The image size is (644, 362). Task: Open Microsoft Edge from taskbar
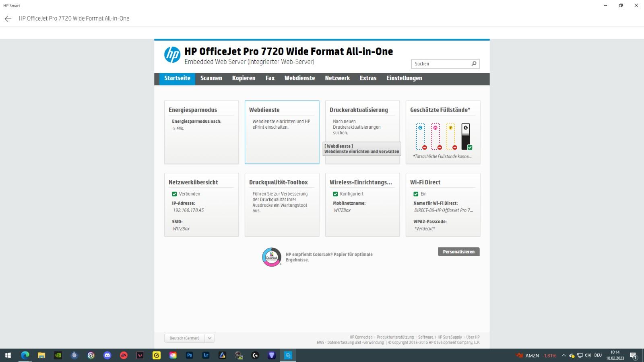point(25,355)
